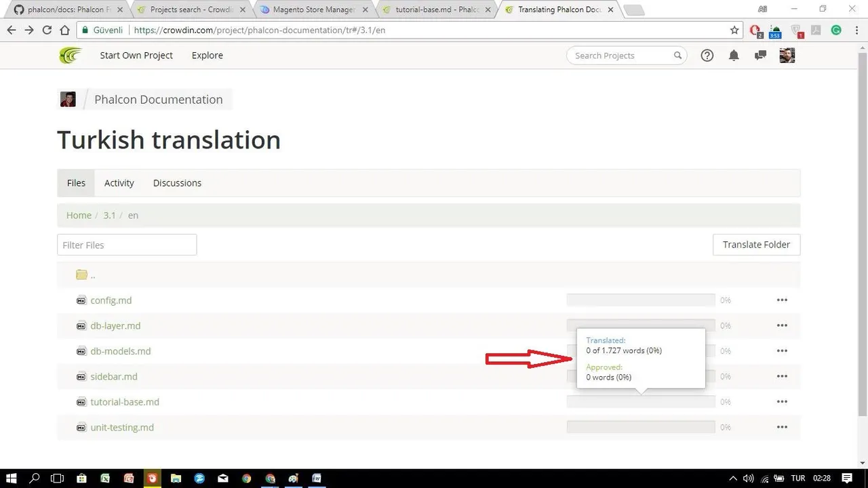Image resolution: width=868 pixels, height=488 pixels.
Task: Open the help question mark icon
Action: [x=707, y=56]
